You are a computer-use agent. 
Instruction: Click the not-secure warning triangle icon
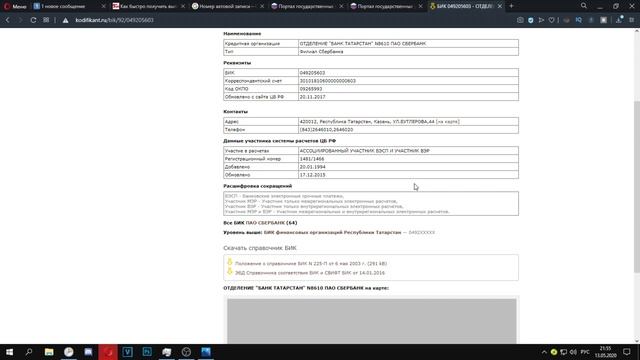point(65,20)
